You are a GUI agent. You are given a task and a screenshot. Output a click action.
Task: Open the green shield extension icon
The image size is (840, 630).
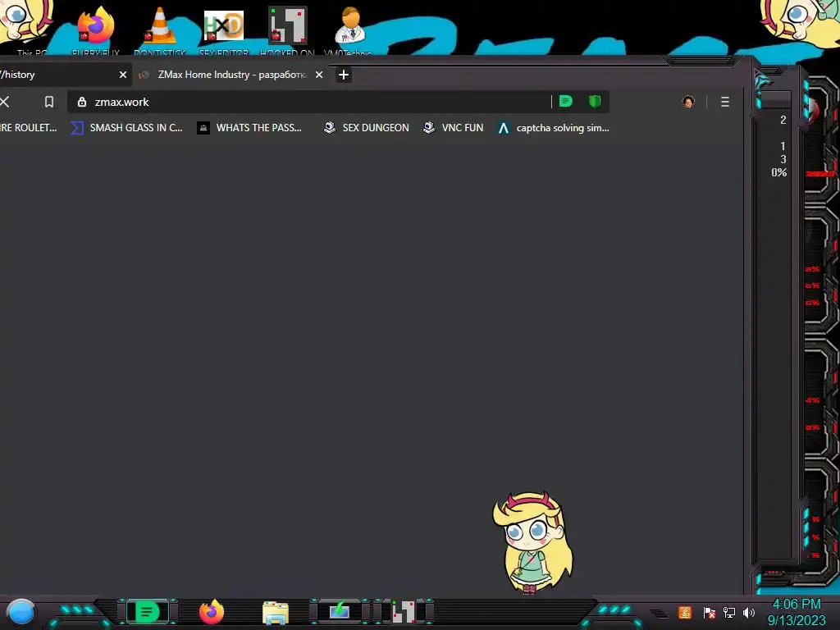[x=595, y=101]
